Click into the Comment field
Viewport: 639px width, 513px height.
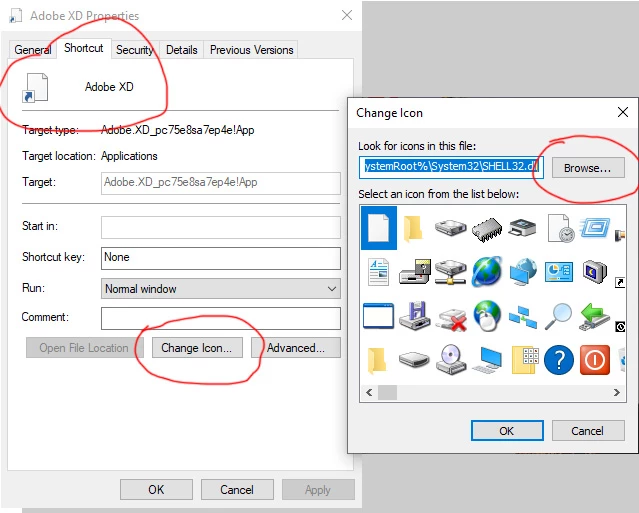pos(220,318)
